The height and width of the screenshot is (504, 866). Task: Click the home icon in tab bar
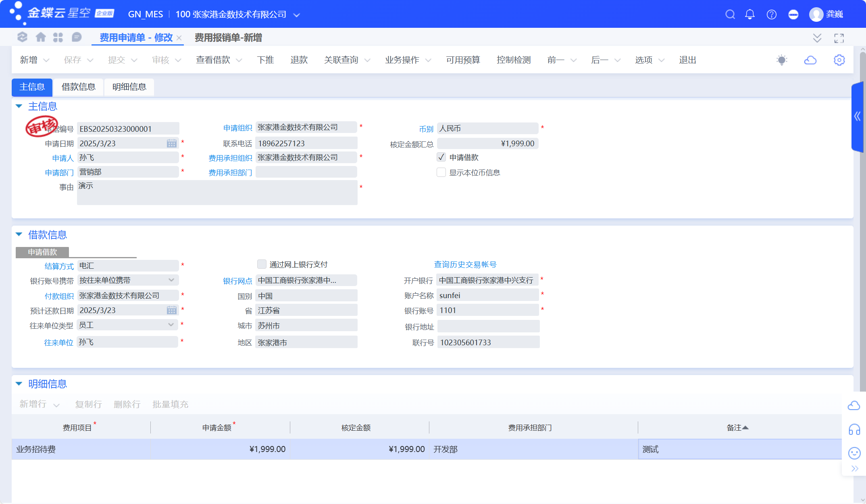[41, 37]
